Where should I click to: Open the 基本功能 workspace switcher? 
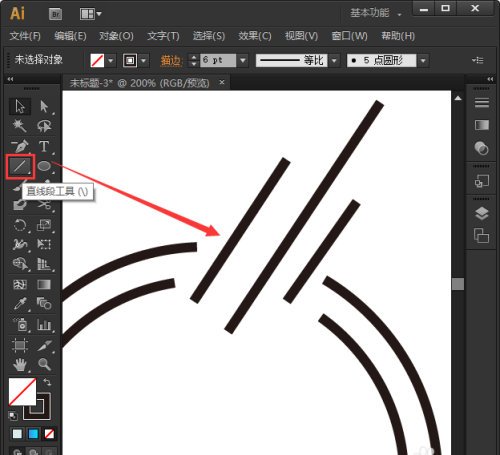point(376,13)
